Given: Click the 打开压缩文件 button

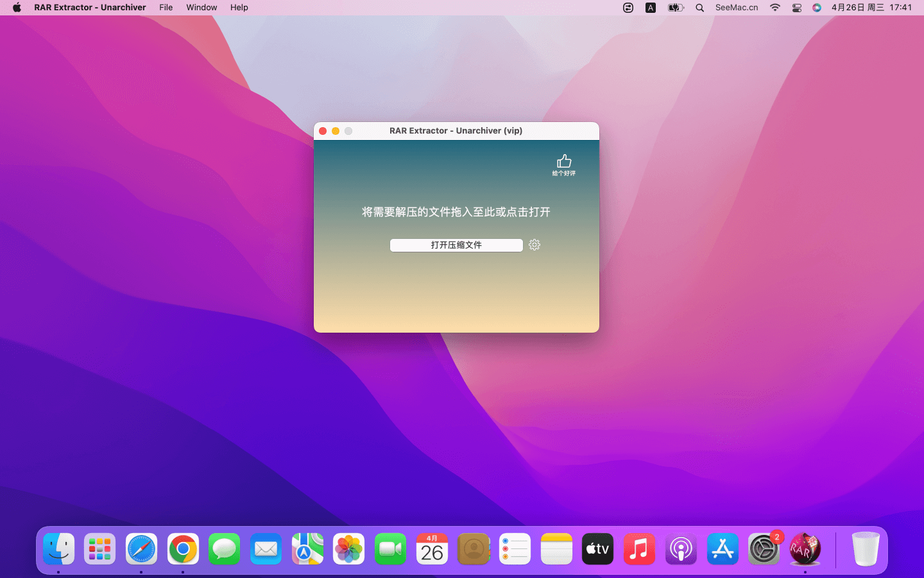Looking at the screenshot, I should point(456,245).
